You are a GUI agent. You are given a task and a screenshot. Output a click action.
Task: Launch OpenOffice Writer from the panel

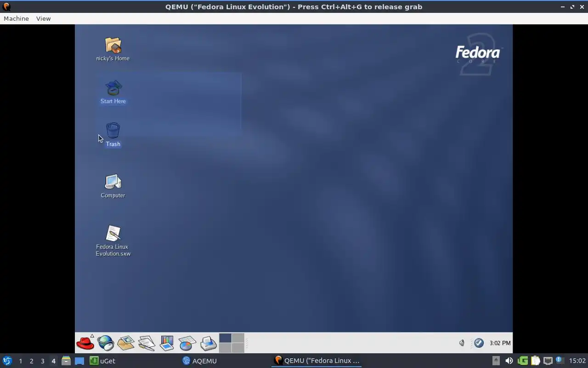[x=147, y=343]
